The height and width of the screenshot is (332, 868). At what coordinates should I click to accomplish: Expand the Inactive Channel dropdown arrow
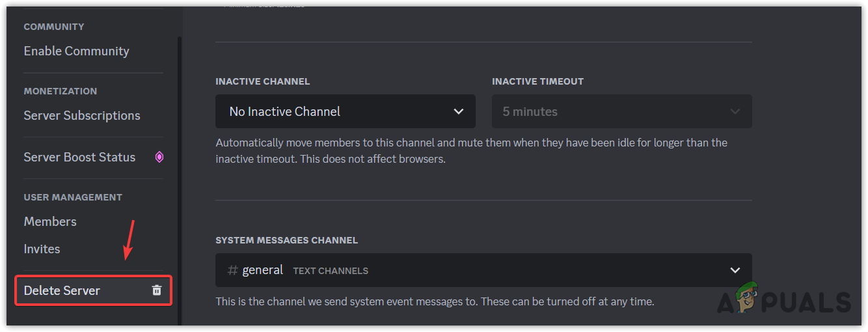[x=459, y=111]
